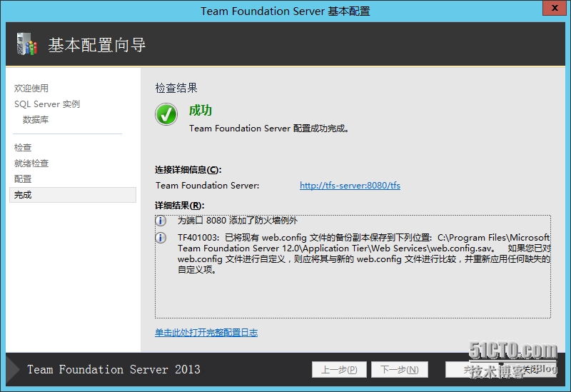This screenshot has width=571, height=392.
Task: Click the firewall exception 8080 message text
Action: pos(238,221)
